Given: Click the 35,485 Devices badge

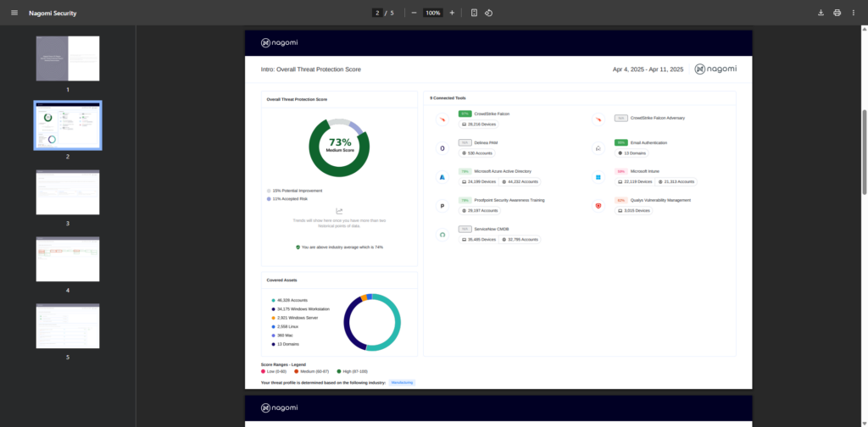Looking at the screenshot, I should [x=479, y=240].
